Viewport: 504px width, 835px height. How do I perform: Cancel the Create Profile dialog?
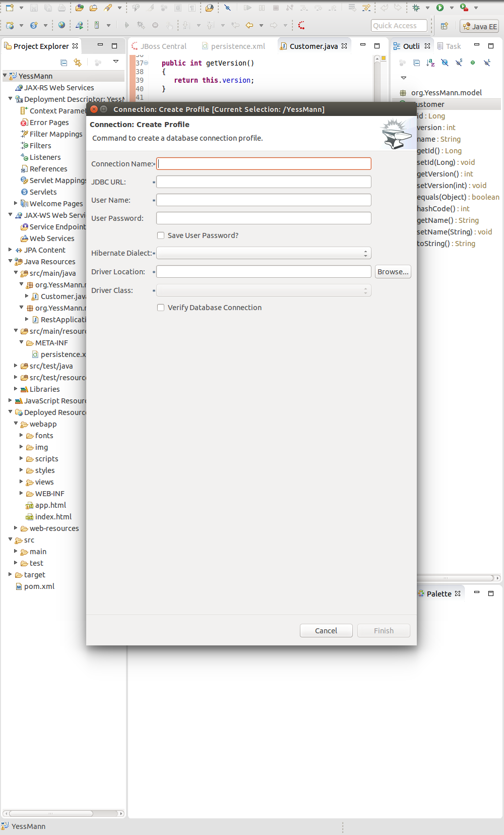[326, 631]
